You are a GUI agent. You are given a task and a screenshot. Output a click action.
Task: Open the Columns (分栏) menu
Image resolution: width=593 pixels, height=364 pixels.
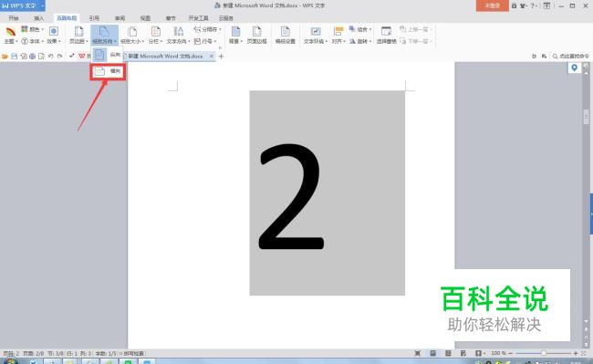155,36
